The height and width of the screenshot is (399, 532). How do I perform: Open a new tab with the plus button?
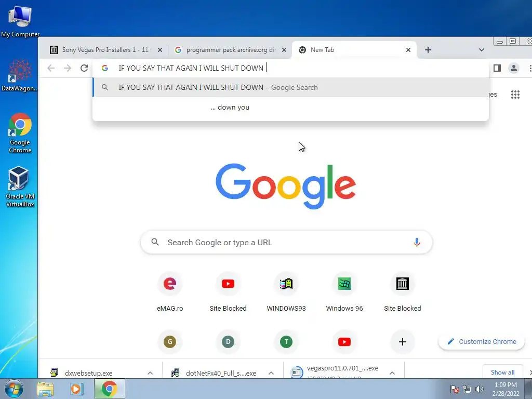(428, 50)
